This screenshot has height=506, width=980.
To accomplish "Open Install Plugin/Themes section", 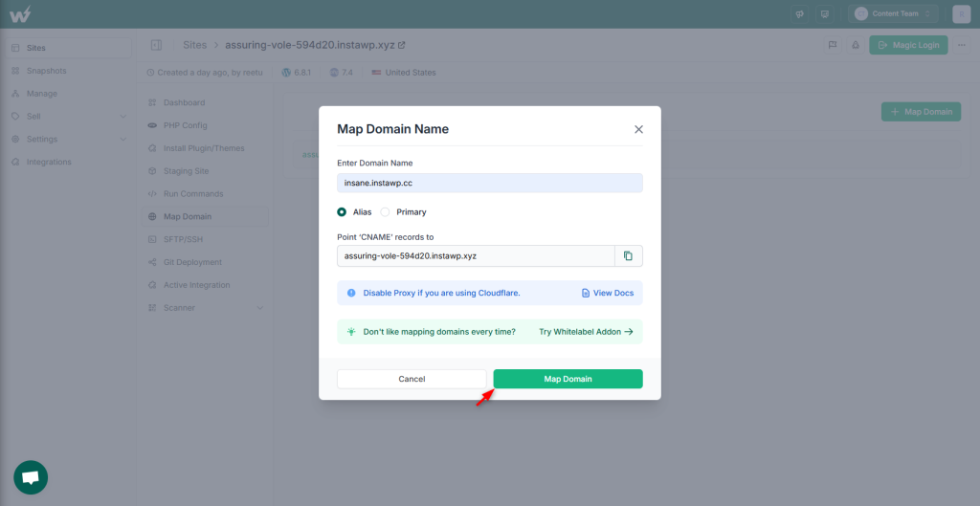I will click(205, 148).
